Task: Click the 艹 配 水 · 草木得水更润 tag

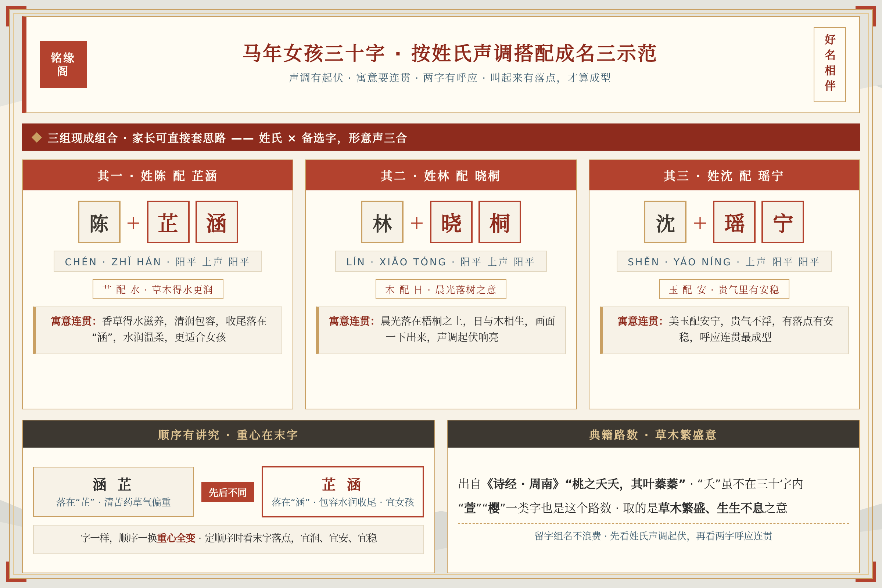Action: (158, 289)
